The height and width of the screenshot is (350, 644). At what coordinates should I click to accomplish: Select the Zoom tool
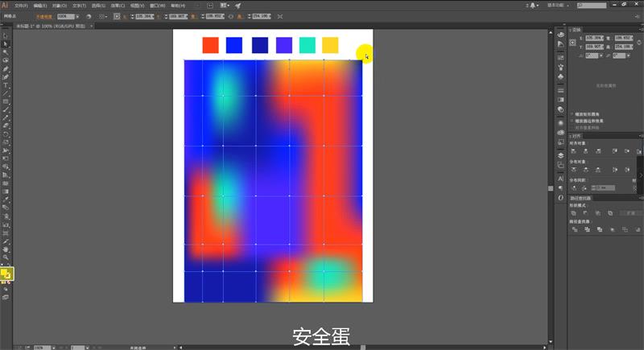[6, 257]
